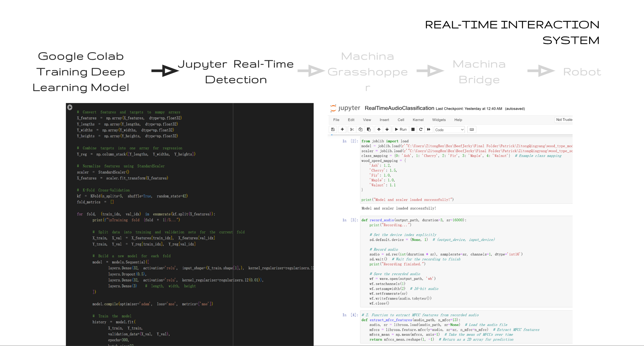This screenshot has width=644, height=346.
Task: Click 'def extract_mfcc_features' line in cell 4
Action: tap(411, 320)
